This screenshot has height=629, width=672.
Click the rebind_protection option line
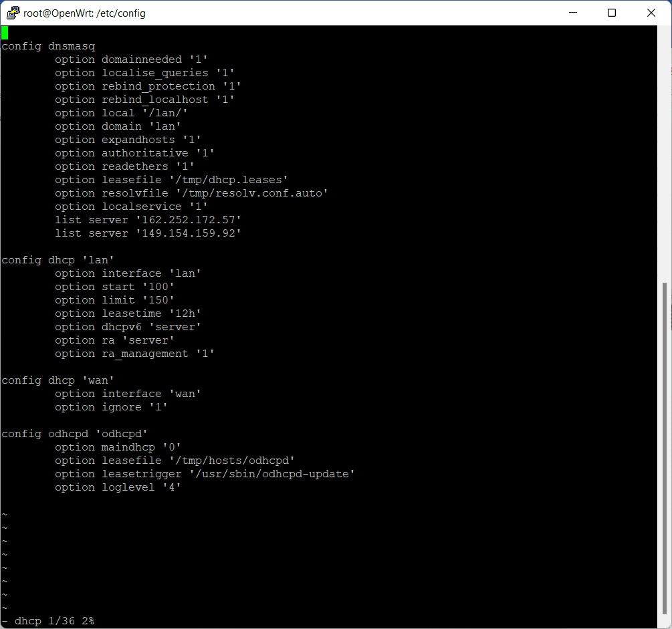(x=148, y=86)
